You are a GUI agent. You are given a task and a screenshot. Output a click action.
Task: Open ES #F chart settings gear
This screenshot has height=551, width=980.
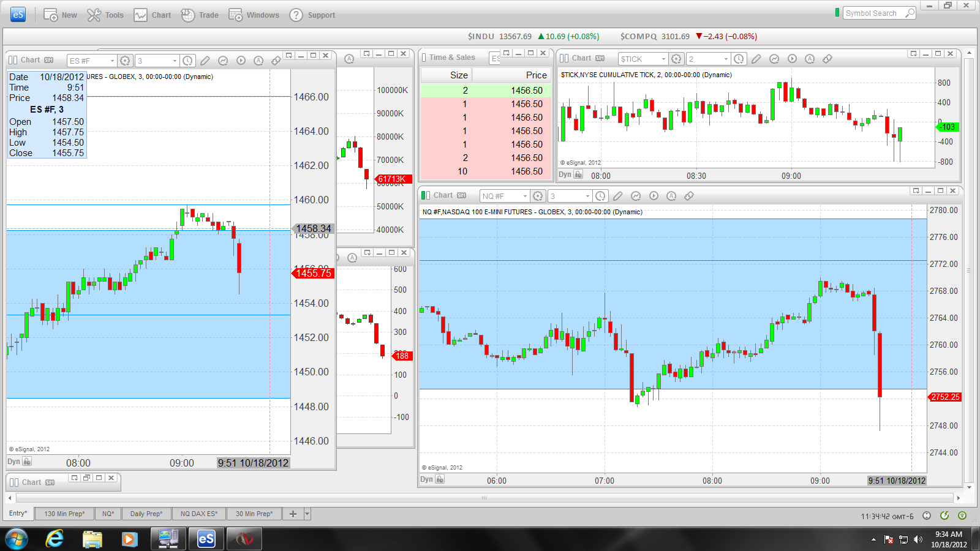pyautogui.click(x=126, y=61)
